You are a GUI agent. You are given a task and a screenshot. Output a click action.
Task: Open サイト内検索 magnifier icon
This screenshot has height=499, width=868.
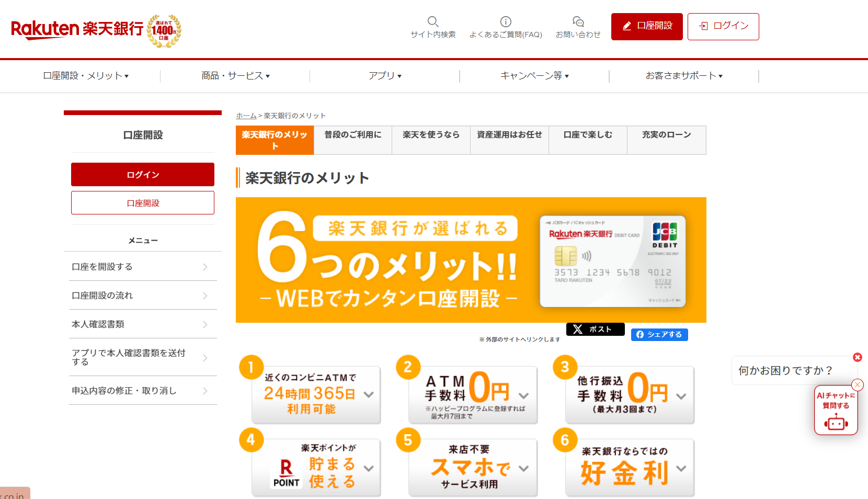433,21
